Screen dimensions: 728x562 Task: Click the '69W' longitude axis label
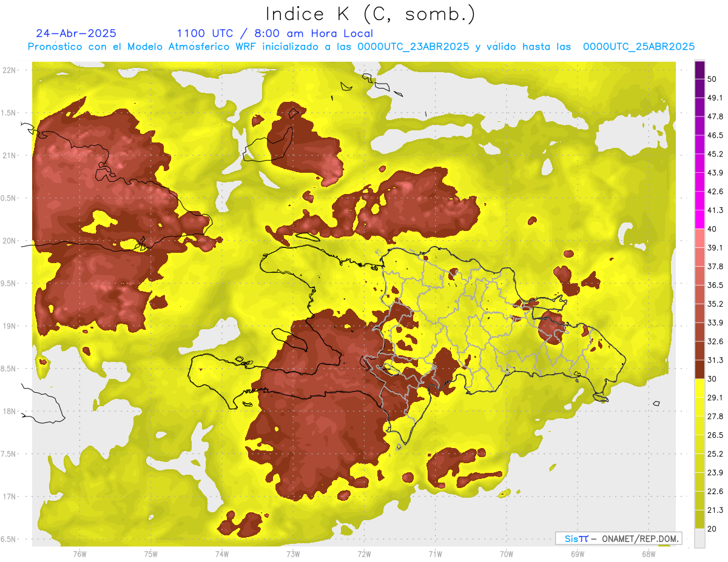578,554
